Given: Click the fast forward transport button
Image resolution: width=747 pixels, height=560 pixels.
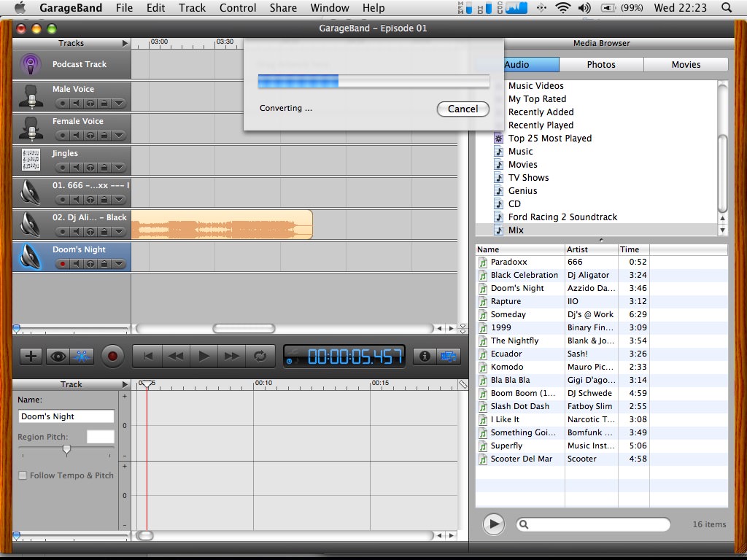Looking at the screenshot, I should coord(231,356).
